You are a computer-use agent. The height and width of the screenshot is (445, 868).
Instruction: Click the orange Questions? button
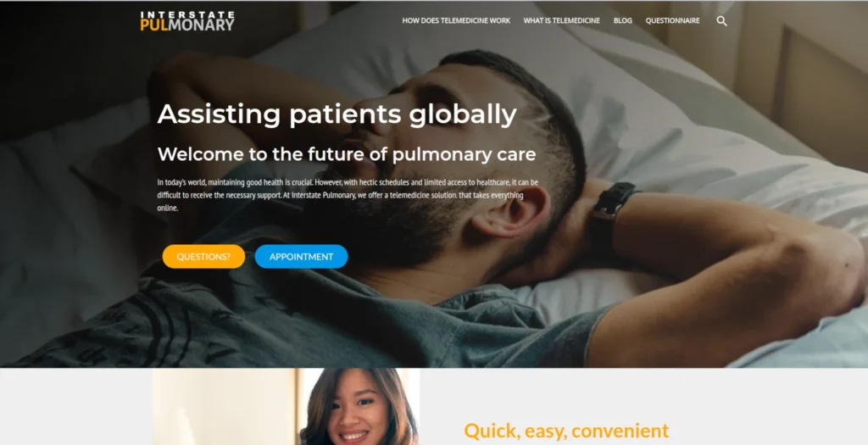[x=203, y=257]
